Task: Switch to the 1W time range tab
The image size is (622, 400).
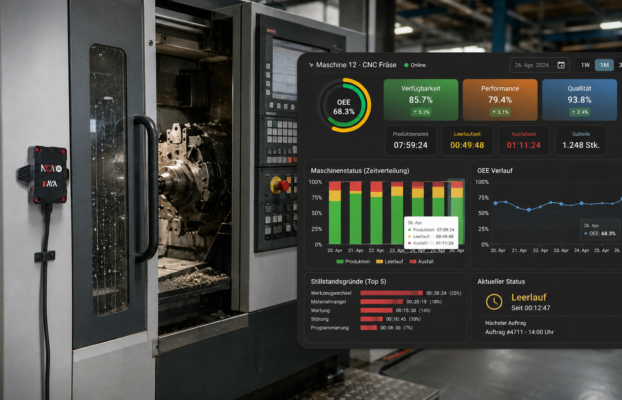Action: coord(586,65)
